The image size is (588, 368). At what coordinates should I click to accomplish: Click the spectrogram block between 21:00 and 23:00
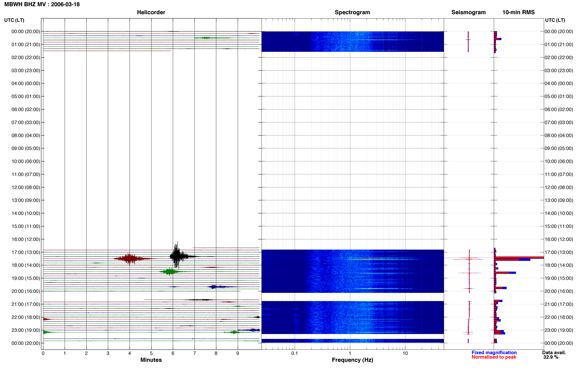[353, 317]
